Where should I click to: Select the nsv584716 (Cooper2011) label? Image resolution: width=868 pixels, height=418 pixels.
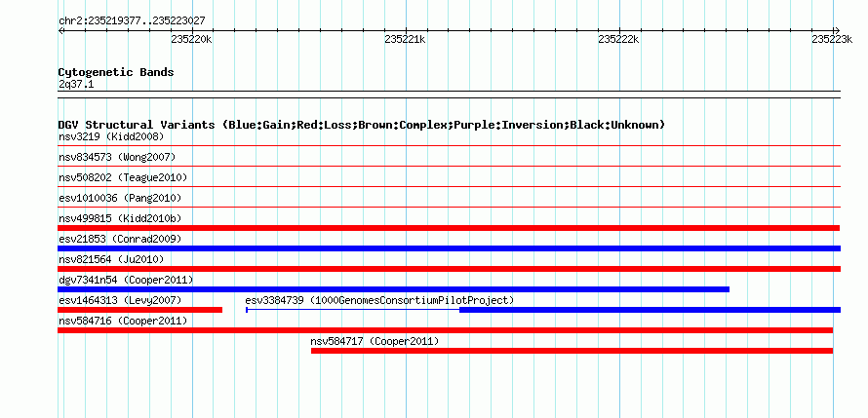coord(123,321)
